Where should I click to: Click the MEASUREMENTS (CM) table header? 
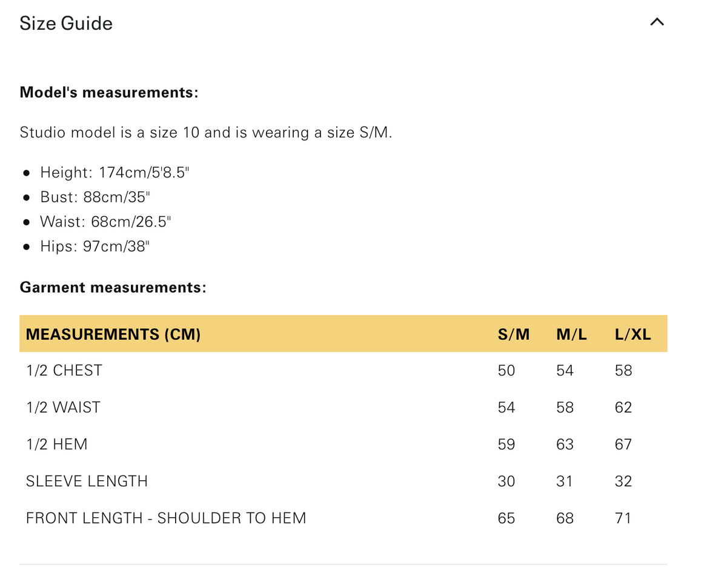(x=113, y=334)
